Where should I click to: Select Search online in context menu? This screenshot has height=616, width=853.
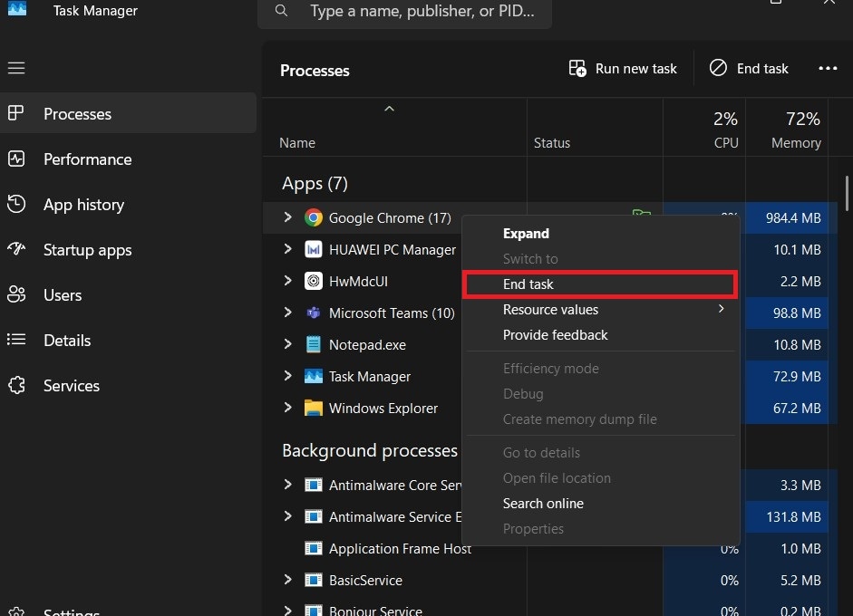tap(601, 504)
